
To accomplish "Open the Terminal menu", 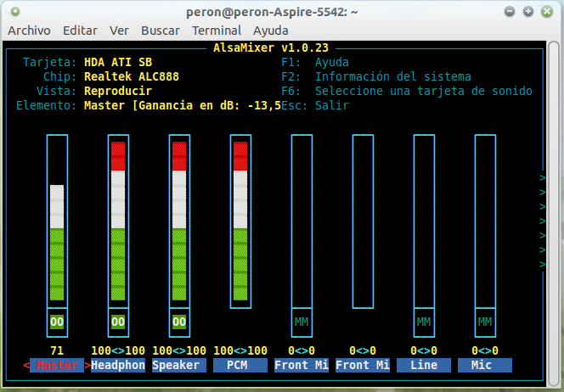I will click(x=217, y=31).
